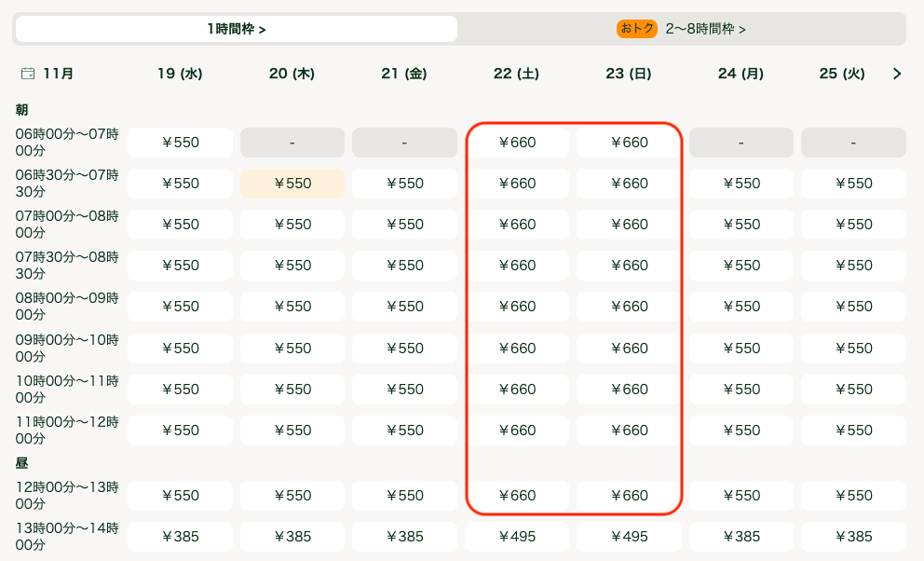This screenshot has height=561, width=924.
Task: Select the ¥660 slot at 09時00分 on 22 (土)
Action: (x=517, y=348)
